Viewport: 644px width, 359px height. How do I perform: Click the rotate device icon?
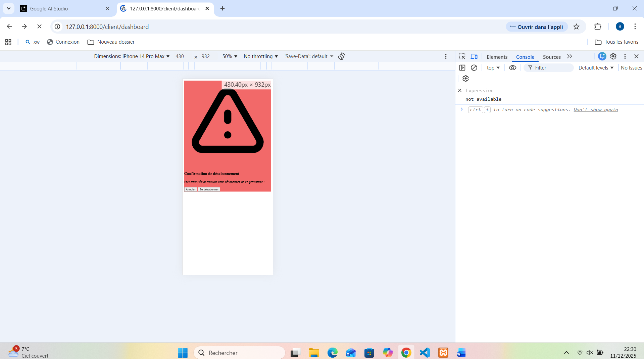click(x=342, y=56)
